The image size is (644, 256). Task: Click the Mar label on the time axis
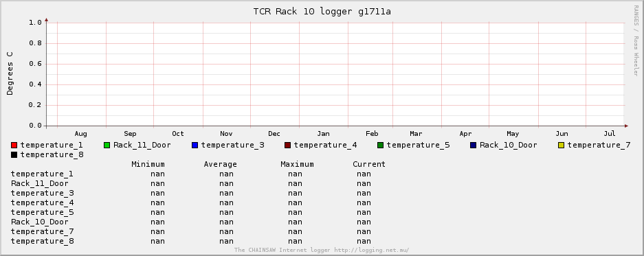coord(416,134)
